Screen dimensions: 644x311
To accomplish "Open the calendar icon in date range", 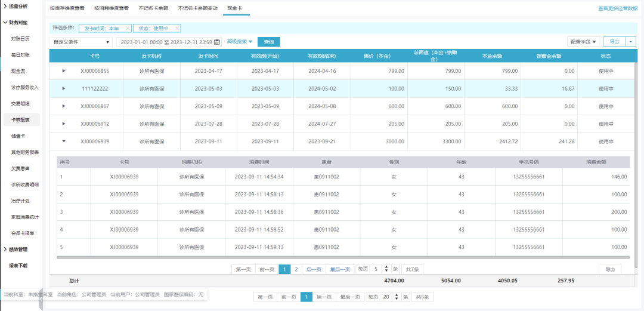I will (x=217, y=42).
